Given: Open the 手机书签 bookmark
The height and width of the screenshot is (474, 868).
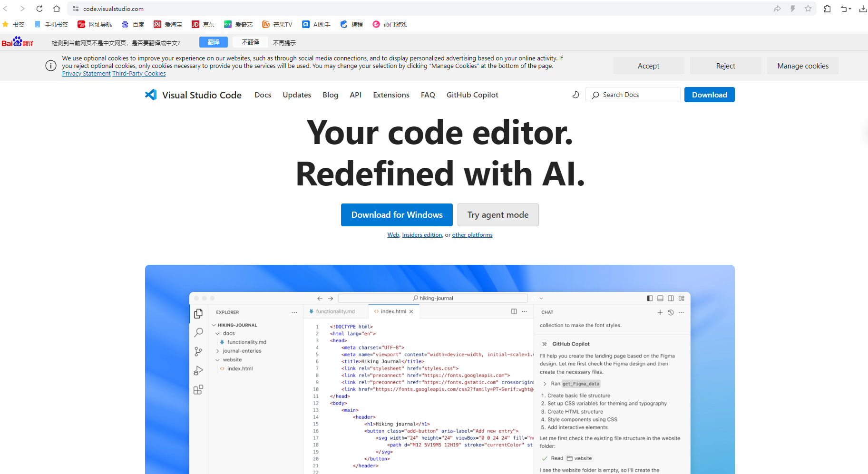Looking at the screenshot, I should click(x=51, y=24).
